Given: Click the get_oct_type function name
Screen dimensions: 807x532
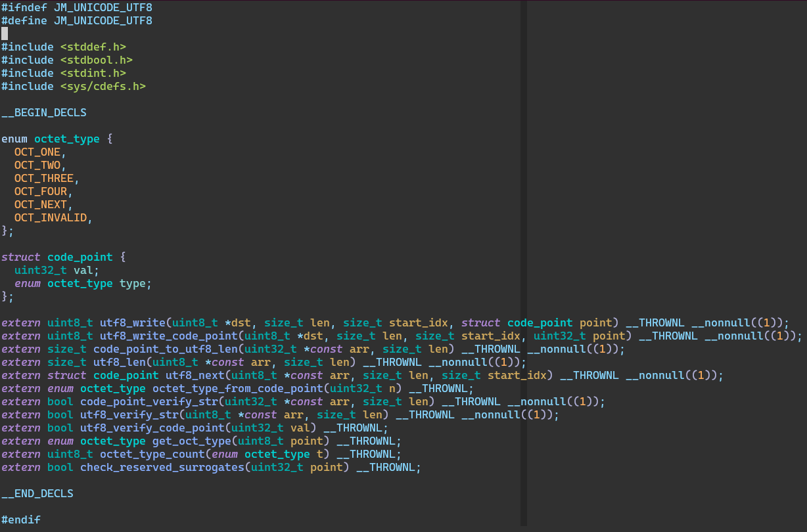Looking at the screenshot, I should click(192, 441).
